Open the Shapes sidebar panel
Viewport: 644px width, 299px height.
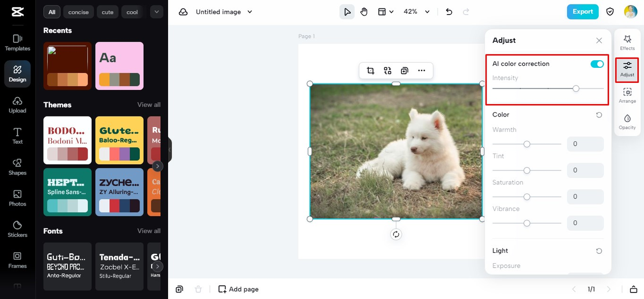18,167
